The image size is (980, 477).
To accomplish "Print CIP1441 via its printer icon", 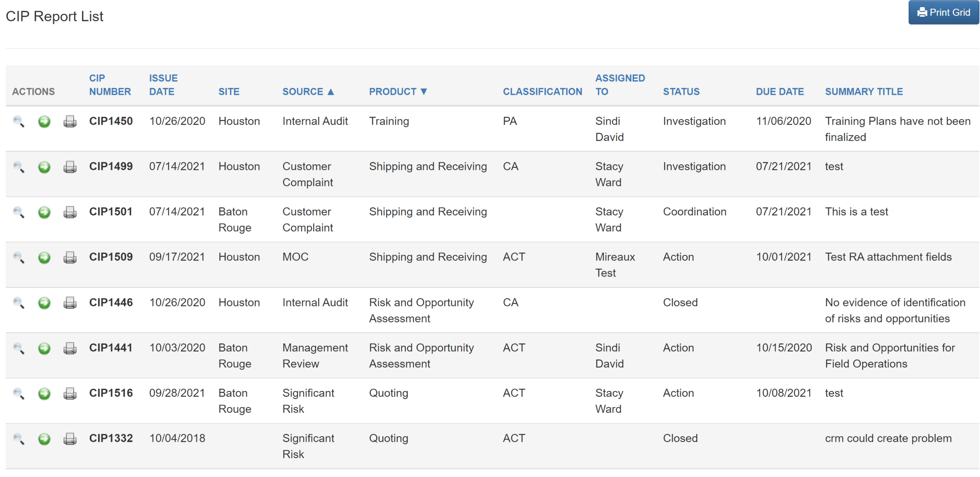I will point(70,348).
